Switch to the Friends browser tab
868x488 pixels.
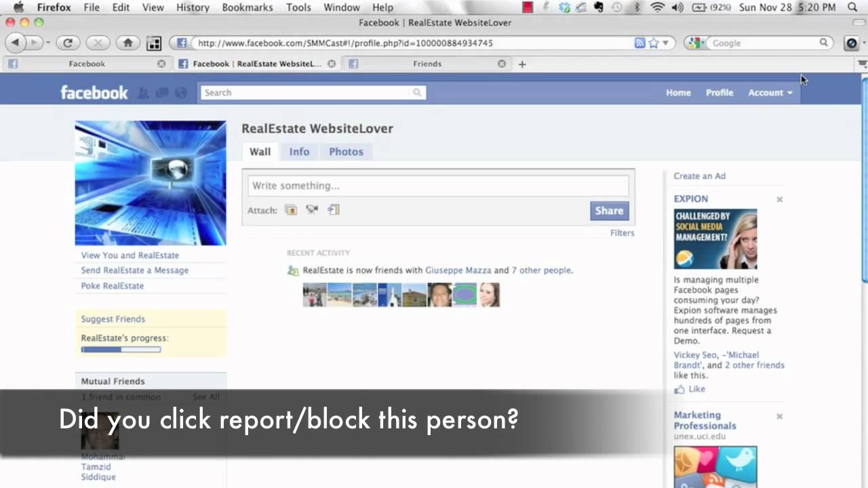coord(427,64)
